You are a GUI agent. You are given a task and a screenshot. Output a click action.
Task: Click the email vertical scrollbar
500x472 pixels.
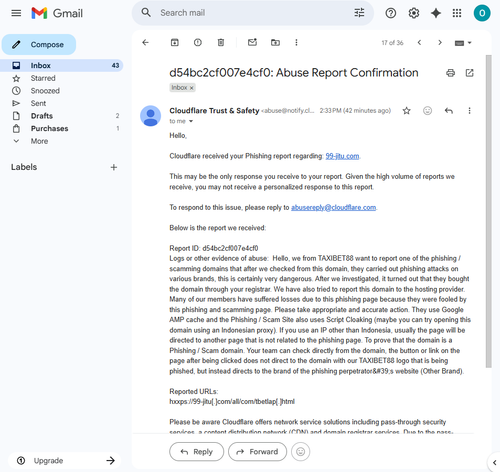point(488,211)
